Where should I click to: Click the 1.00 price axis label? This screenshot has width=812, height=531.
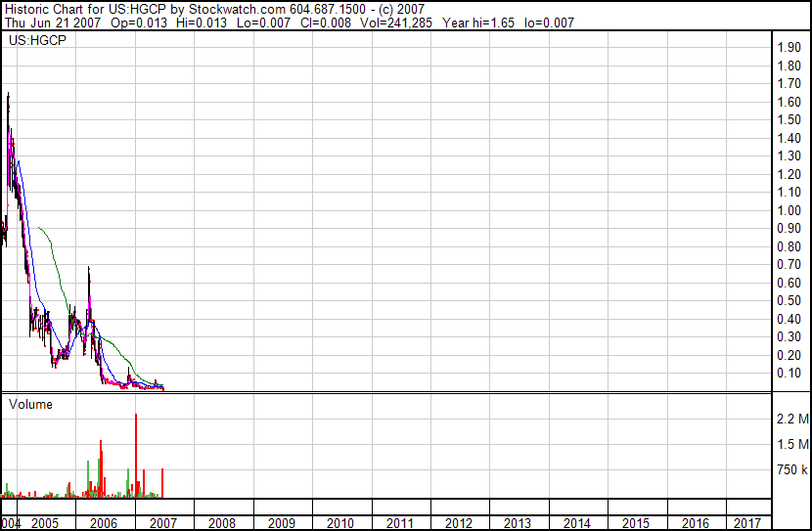pyautogui.click(x=789, y=210)
